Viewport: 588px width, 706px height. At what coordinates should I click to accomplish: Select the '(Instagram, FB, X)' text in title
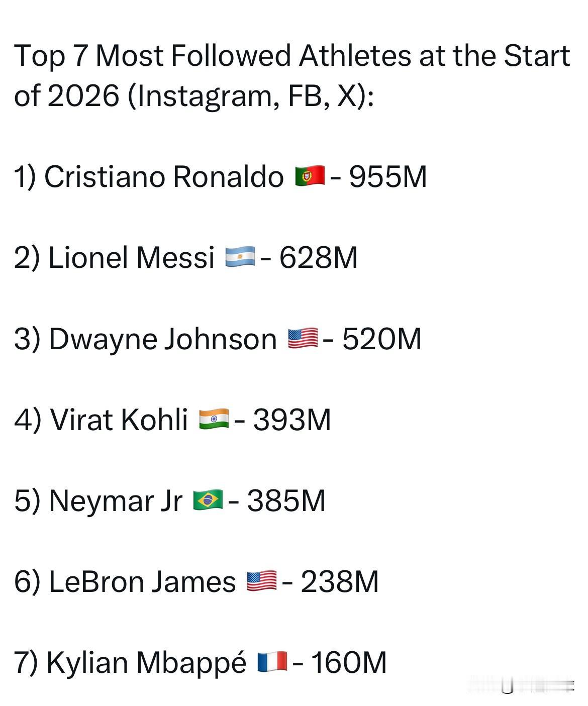coord(250,95)
